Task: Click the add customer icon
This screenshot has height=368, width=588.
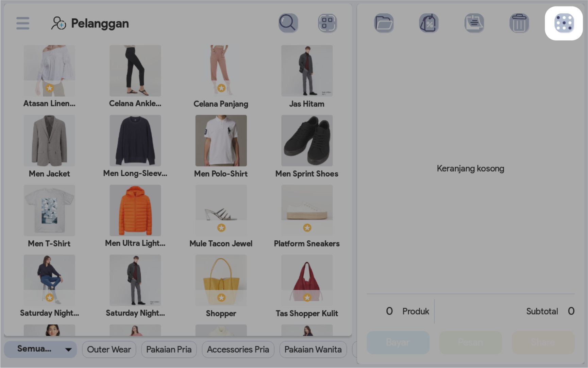Action: (58, 23)
